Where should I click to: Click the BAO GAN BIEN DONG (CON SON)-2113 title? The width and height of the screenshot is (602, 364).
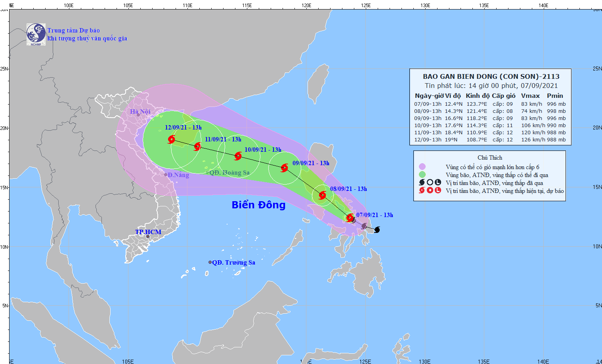tap(491, 76)
